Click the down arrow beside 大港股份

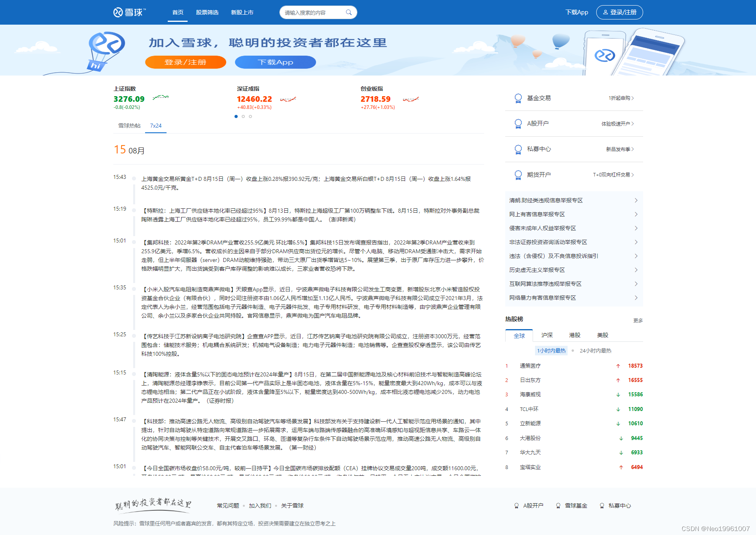tap(621, 438)
